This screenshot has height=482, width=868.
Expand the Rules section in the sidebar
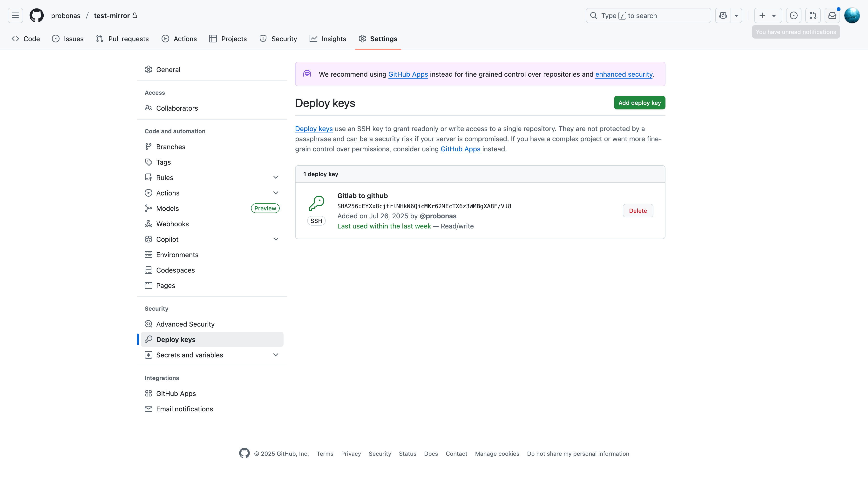276,177
